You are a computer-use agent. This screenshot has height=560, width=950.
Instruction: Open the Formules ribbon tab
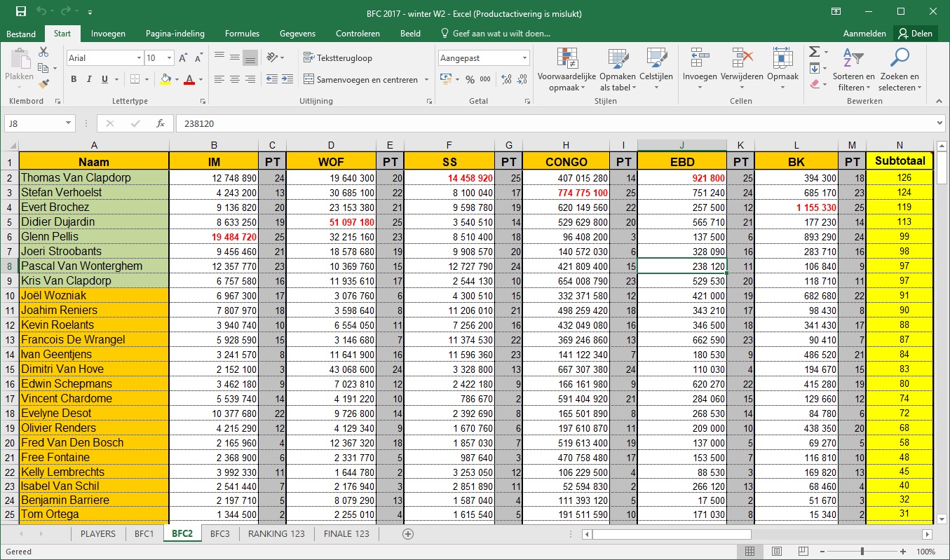(242, 34)
